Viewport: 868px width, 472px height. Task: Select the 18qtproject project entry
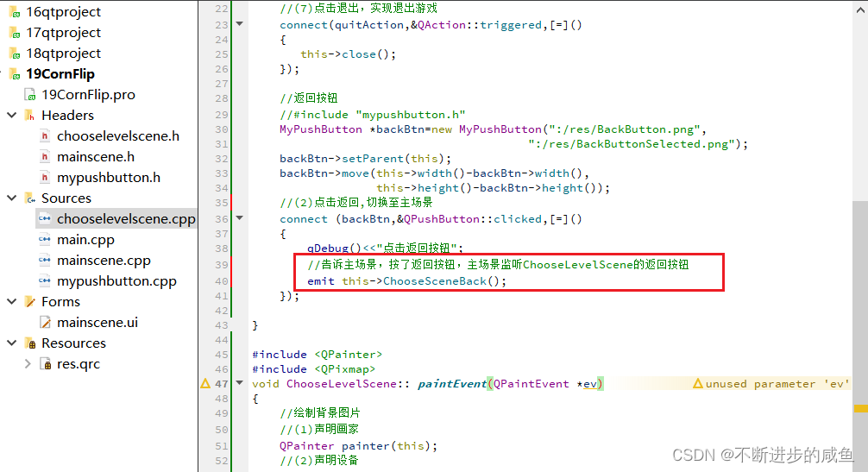(x=63, y=53)
